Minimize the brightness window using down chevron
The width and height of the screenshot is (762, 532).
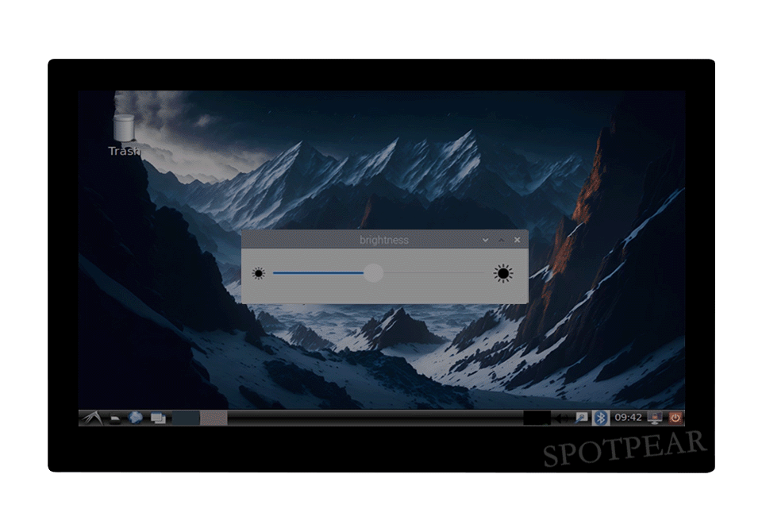point(485,240)
